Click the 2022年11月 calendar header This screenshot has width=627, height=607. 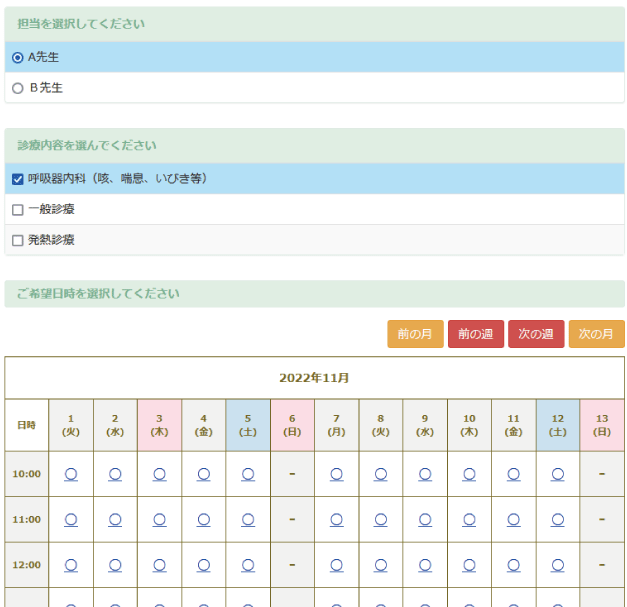tap(314, 378)
